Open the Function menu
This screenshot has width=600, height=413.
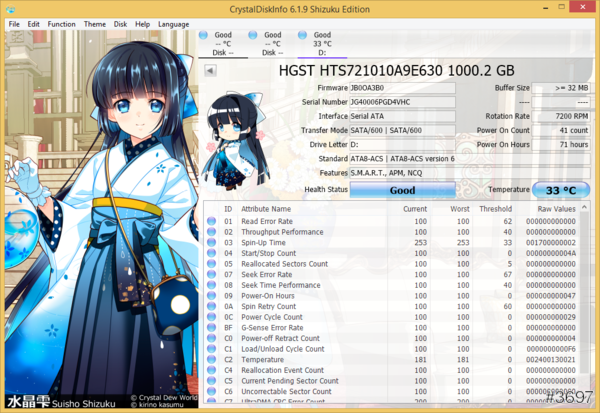pyautogui.click(x=61, y=23)
